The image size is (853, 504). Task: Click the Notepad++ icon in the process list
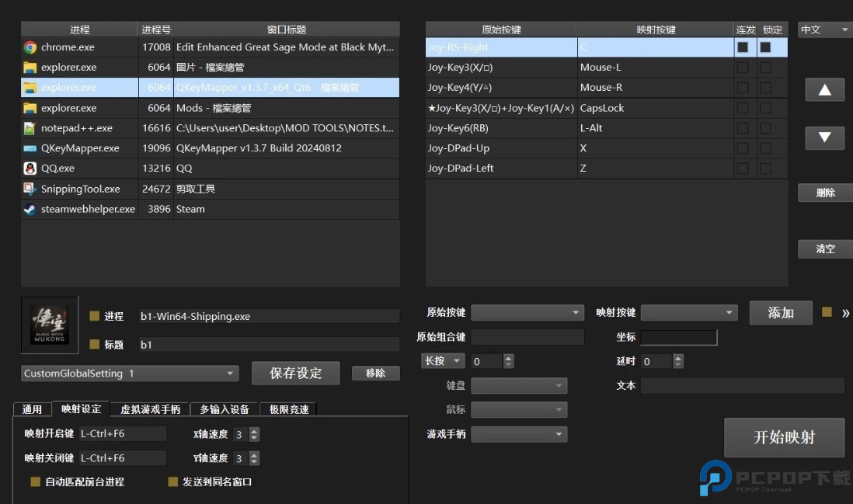click(x=30, y=128)
